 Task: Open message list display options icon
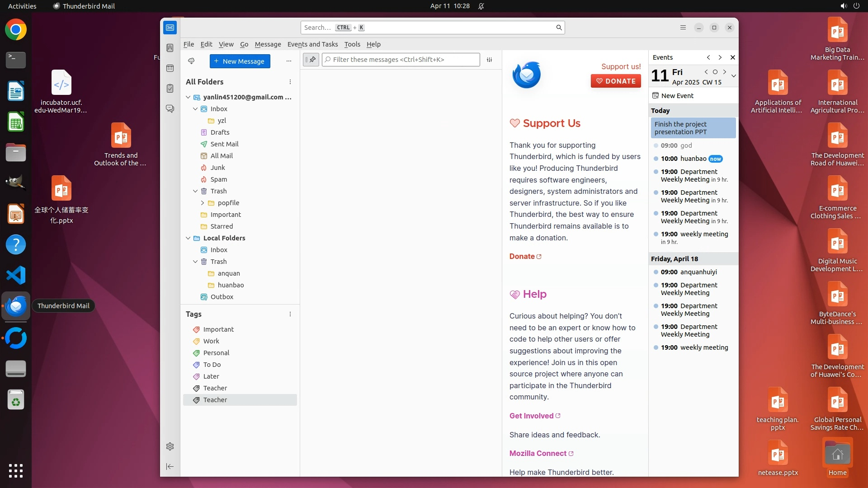(x=489, y=60)
